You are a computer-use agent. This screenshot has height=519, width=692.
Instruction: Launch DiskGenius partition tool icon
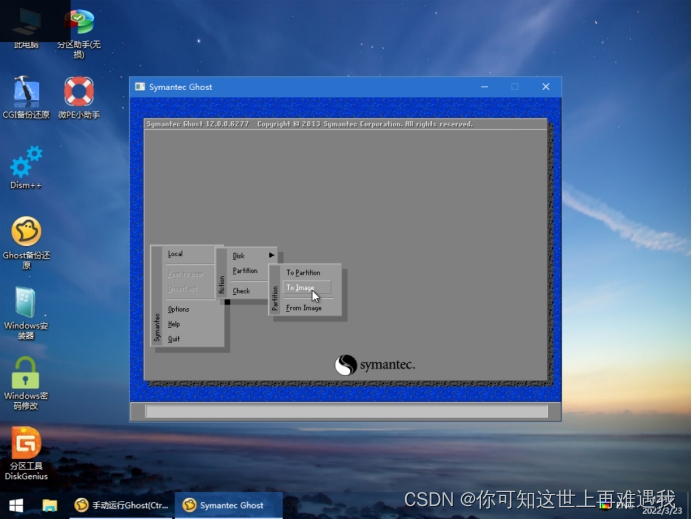[26, 453]
